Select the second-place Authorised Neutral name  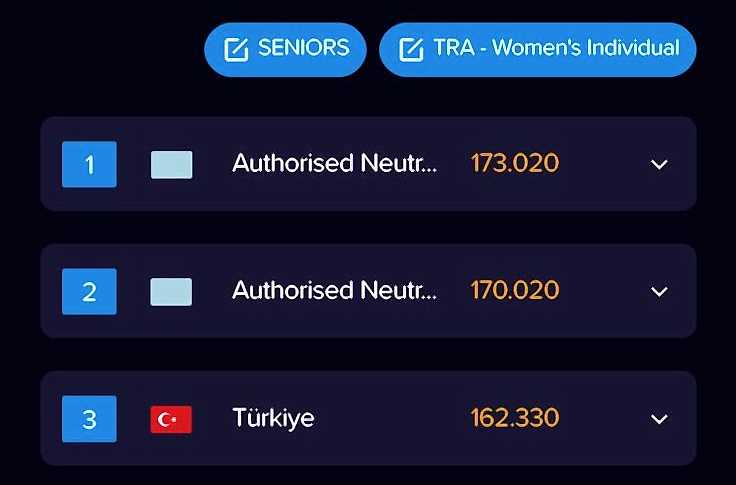(x=334, y=291)
